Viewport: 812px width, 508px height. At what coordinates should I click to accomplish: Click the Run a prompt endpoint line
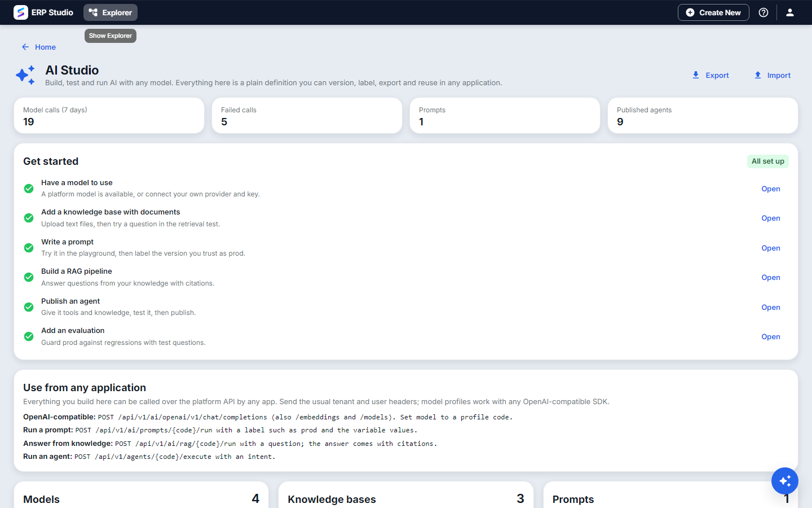point(220,430)
